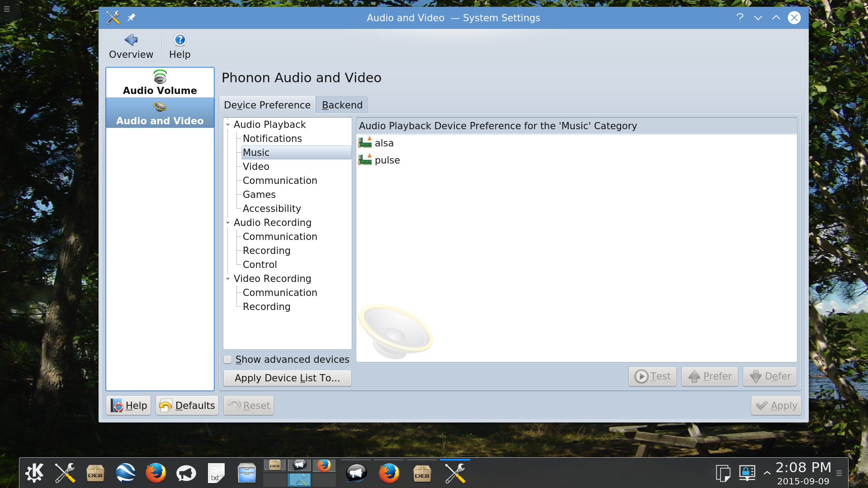Collapse the Audio Recording tree branch
868x488 pixels.
click(228, 222)
